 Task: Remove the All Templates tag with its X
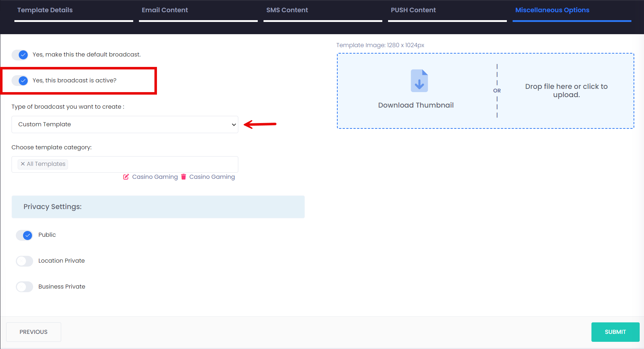tap(23, 164)
